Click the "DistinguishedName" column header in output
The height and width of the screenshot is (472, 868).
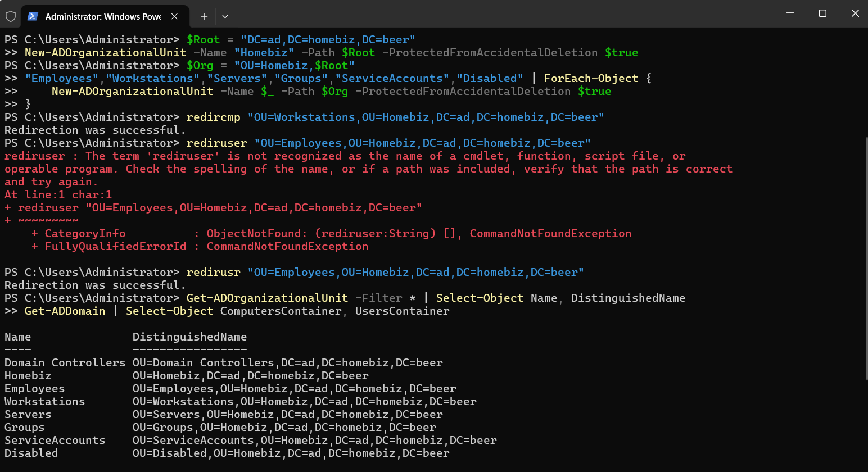[190, 337]
